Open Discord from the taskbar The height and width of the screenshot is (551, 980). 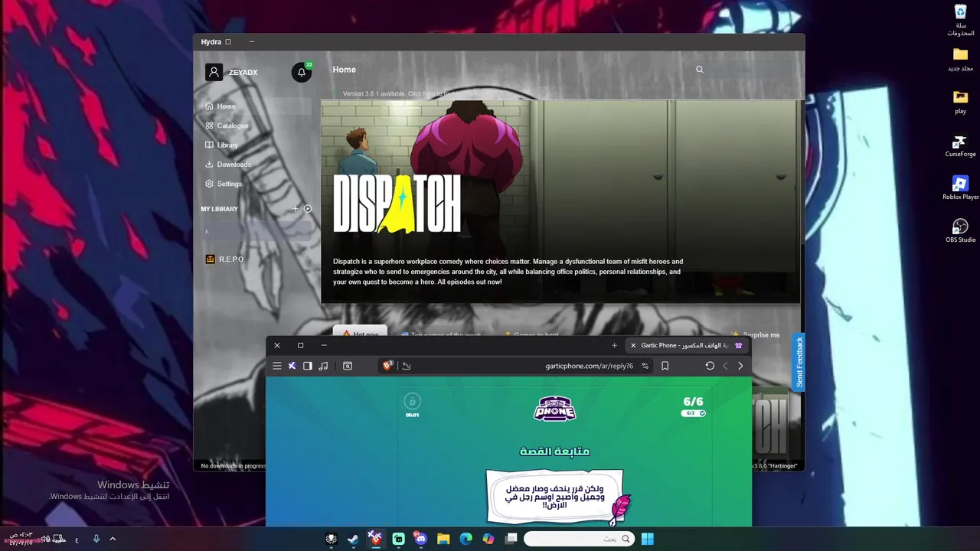(420, 539)
